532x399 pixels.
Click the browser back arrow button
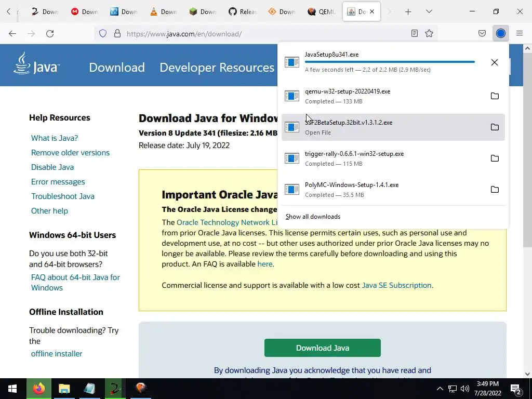(x=12, y=34)
